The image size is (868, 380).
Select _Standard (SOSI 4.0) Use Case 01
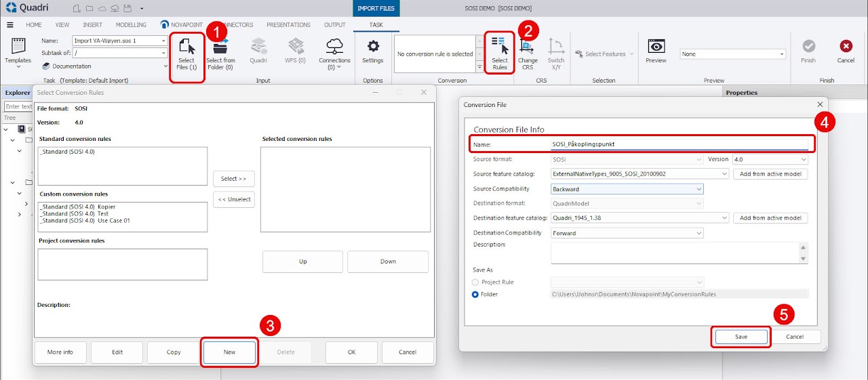84,220
